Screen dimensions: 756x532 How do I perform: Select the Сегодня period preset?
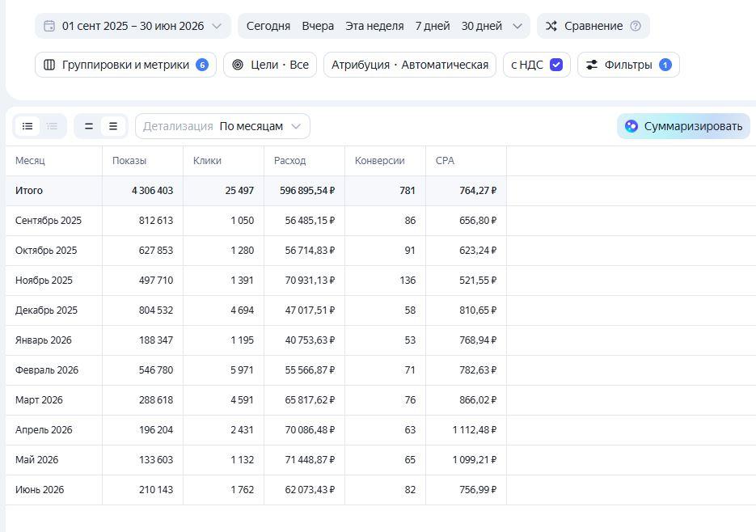[x=268, y=26]
